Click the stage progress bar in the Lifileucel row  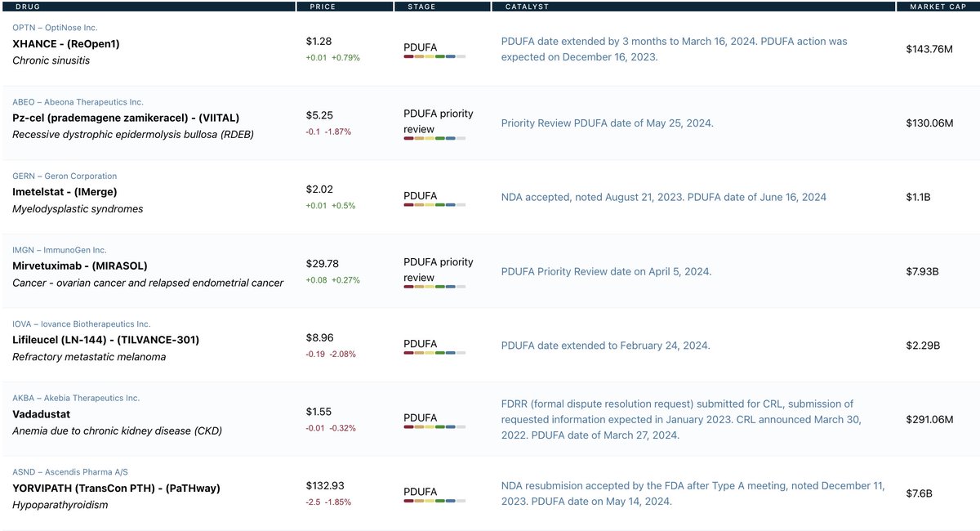[434, 353]
